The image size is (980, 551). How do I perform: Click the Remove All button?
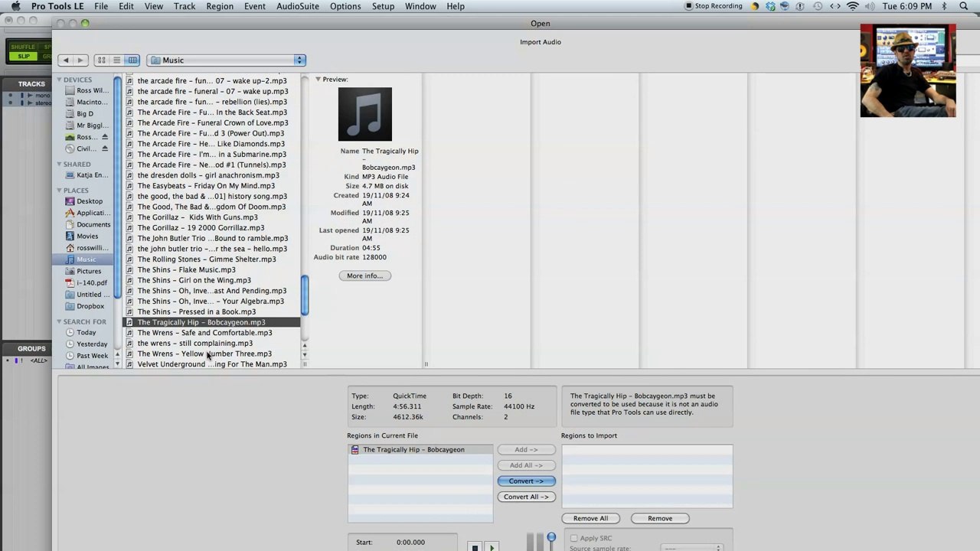coord(590,519)
